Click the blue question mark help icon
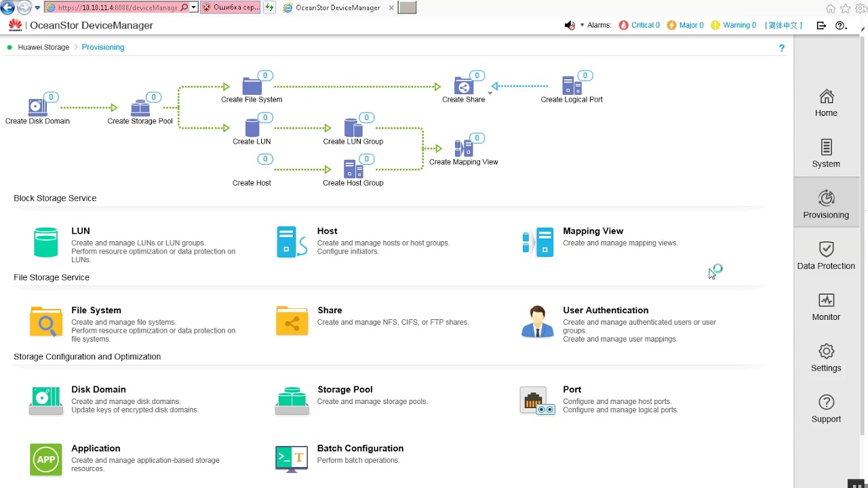 pyautogui.click(x=781, y=48)
